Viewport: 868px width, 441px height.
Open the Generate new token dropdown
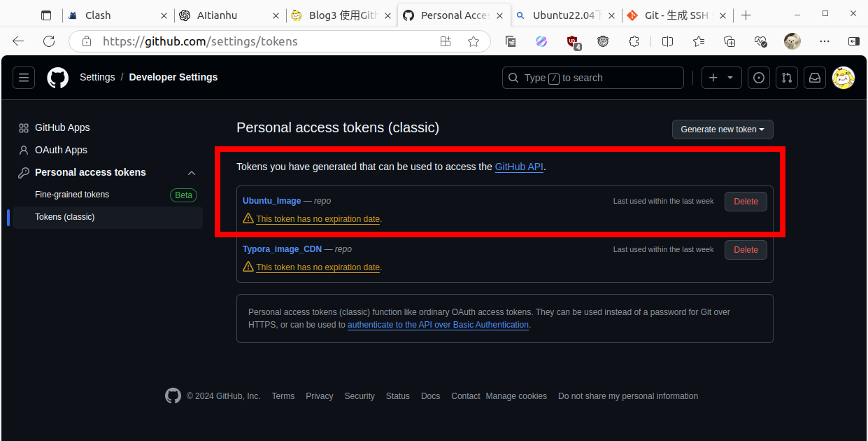click(x=723, y=129)
